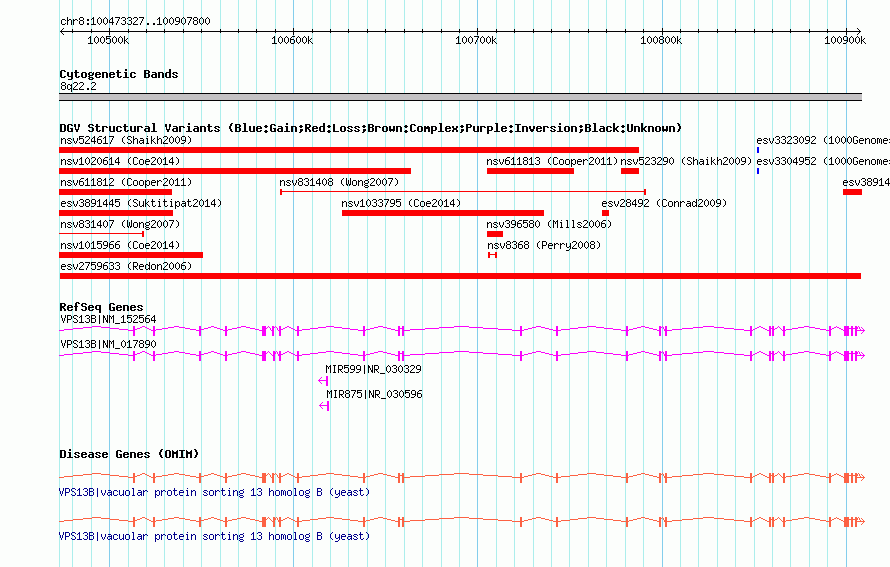Open the esv2759633 (Redon2006) variant label

[x=126, y=266]
